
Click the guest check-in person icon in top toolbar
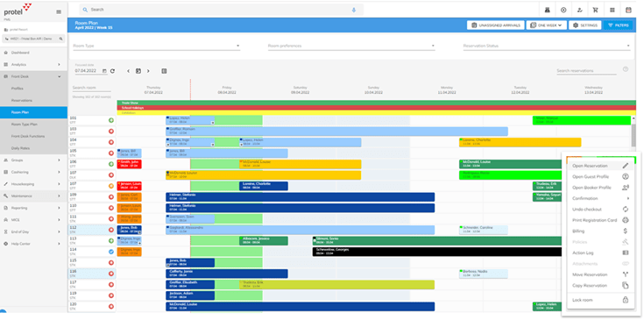point(579,10)
